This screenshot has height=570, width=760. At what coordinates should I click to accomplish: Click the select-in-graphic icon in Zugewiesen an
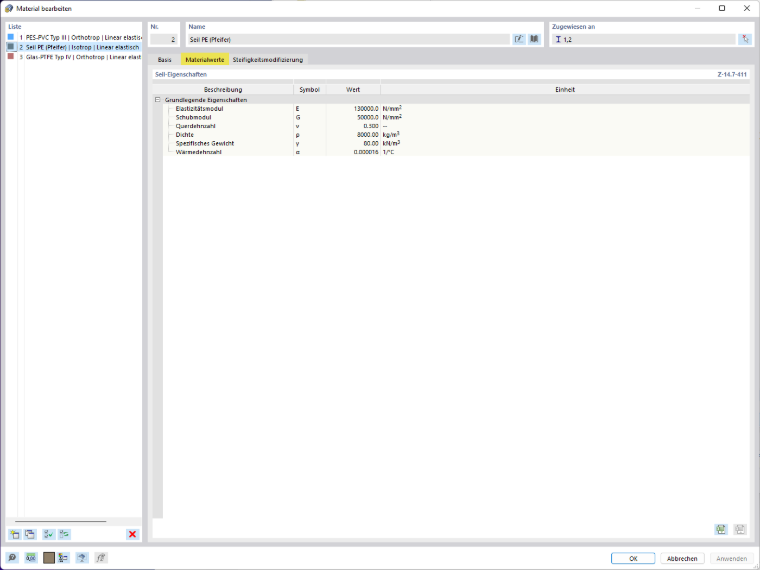pyautogui.click(x=745, y=39)
